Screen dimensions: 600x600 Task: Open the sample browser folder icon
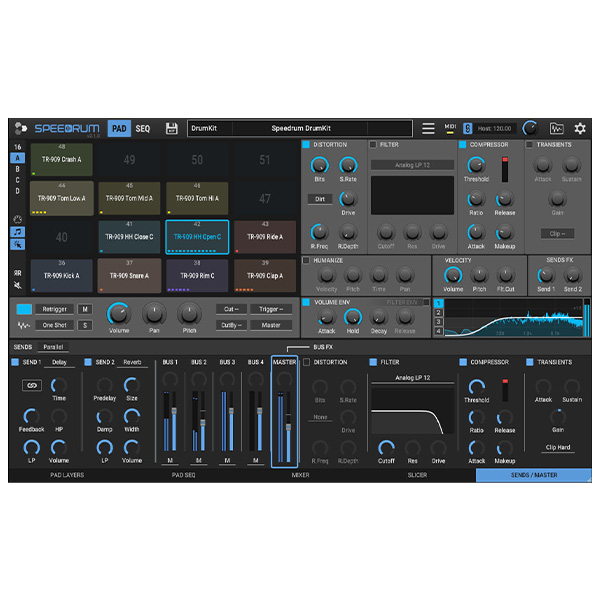point(557,128)
